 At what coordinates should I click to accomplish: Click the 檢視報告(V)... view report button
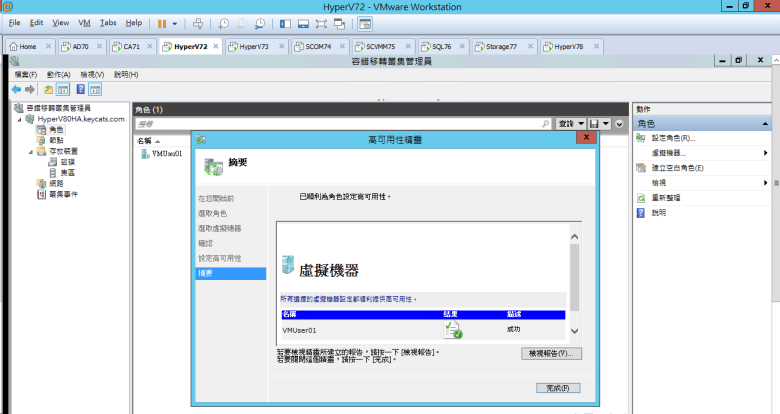point(551,354)
